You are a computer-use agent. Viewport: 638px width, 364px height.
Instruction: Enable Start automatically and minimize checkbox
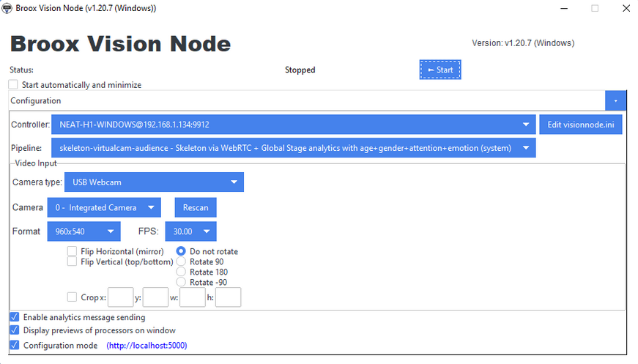[x=13, y=85]
